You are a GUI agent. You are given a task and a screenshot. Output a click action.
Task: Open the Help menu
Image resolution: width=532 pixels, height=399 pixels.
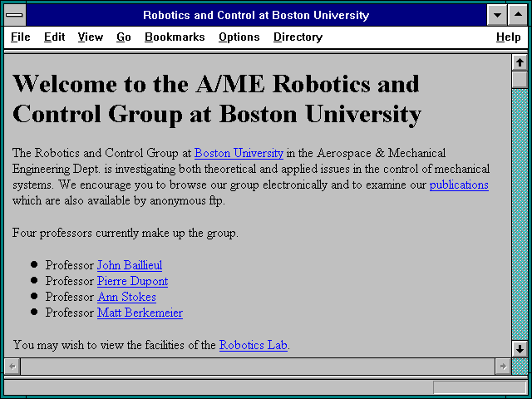pyautogui.click(x=508, y=37)
